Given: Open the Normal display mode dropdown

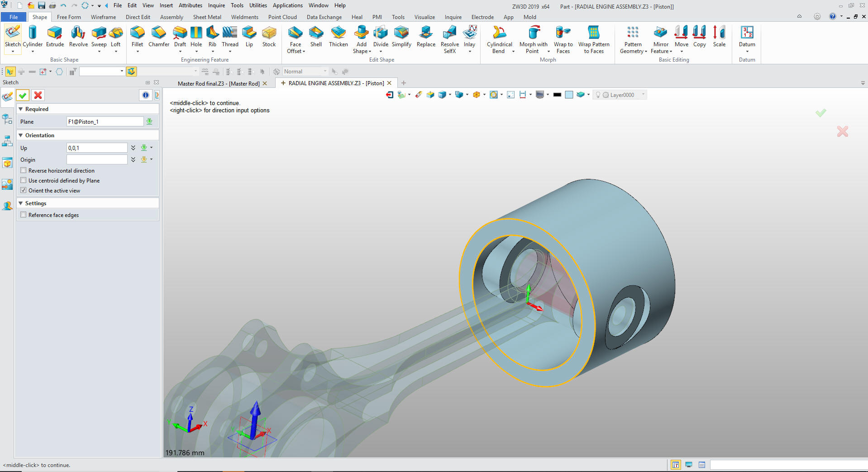Looking at the screenshot, I should click(325, 72).
